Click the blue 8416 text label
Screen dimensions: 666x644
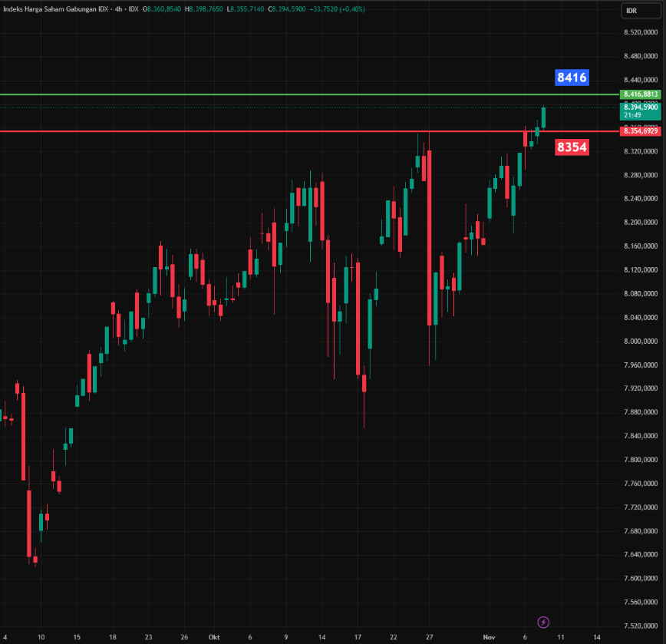tap(572, 78)
